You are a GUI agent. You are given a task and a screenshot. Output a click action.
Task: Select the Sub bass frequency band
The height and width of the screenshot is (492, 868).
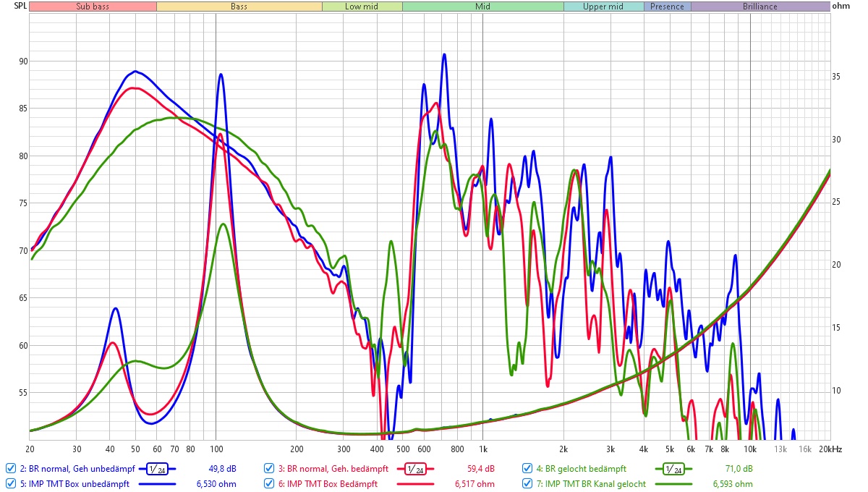[93, 7]
